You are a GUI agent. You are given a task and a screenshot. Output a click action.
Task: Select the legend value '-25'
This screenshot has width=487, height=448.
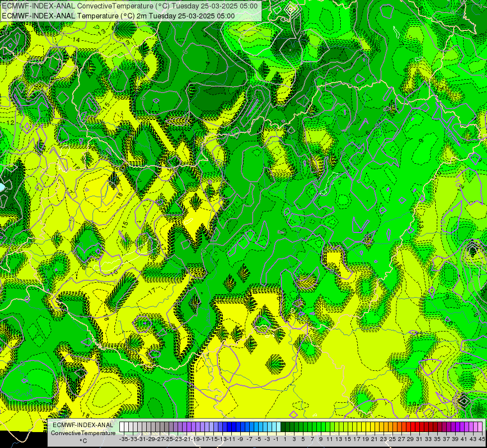(169, 440)
